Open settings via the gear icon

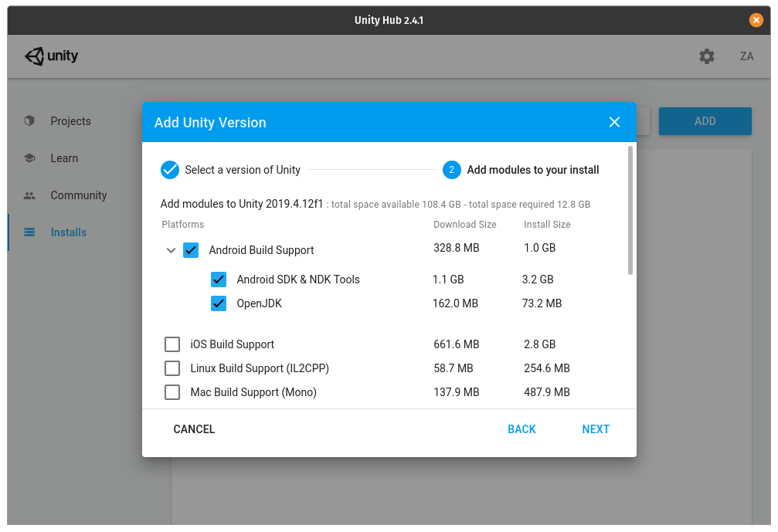pyautogui.click(x=707, y=56)
